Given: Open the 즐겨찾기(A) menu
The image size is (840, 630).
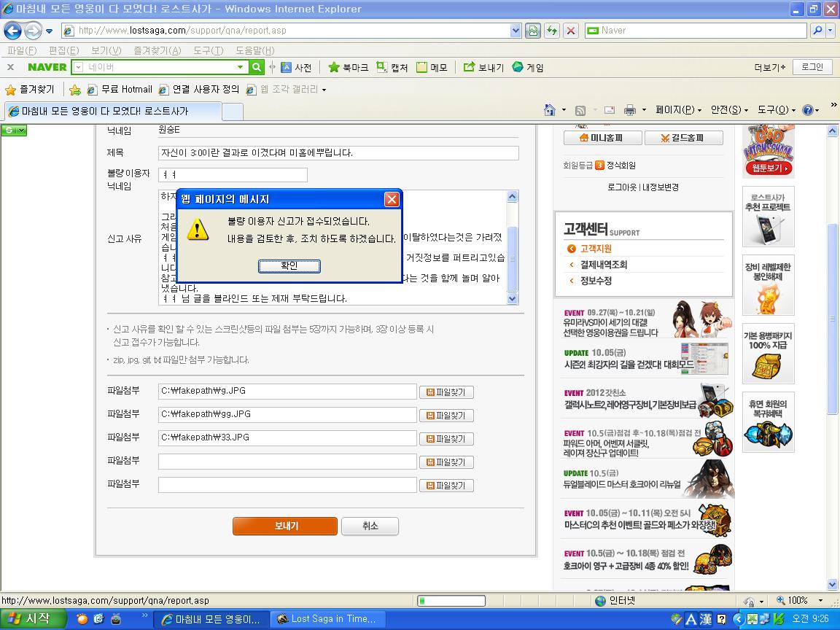Looking at the screenshot, I should 157,50.
